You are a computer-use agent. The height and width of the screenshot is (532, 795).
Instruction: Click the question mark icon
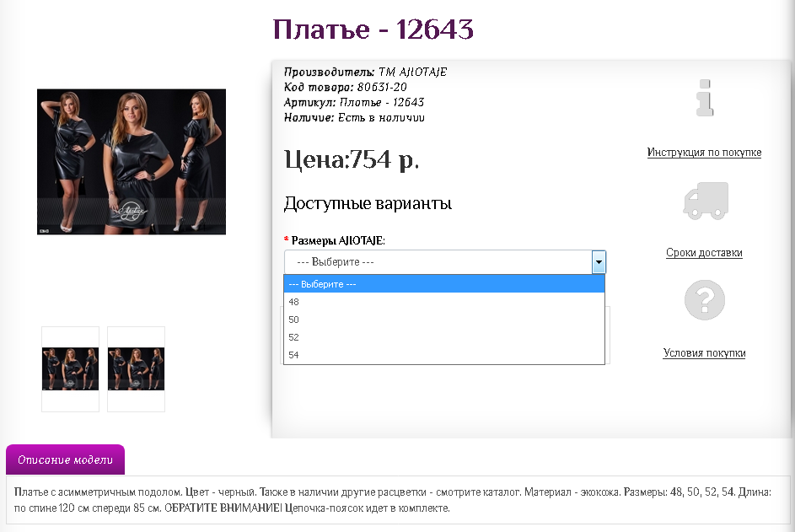pyautogui.click(x=704, y=300)
